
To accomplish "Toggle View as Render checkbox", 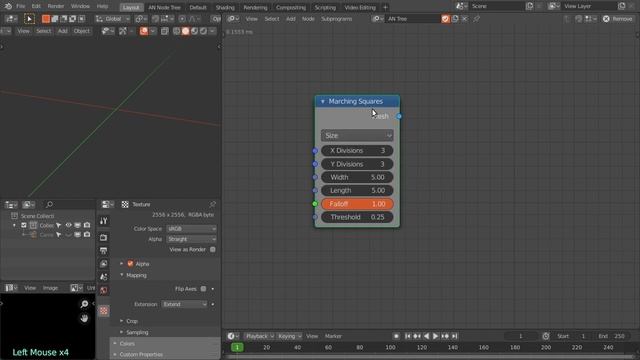I will [x=213, y=249].
